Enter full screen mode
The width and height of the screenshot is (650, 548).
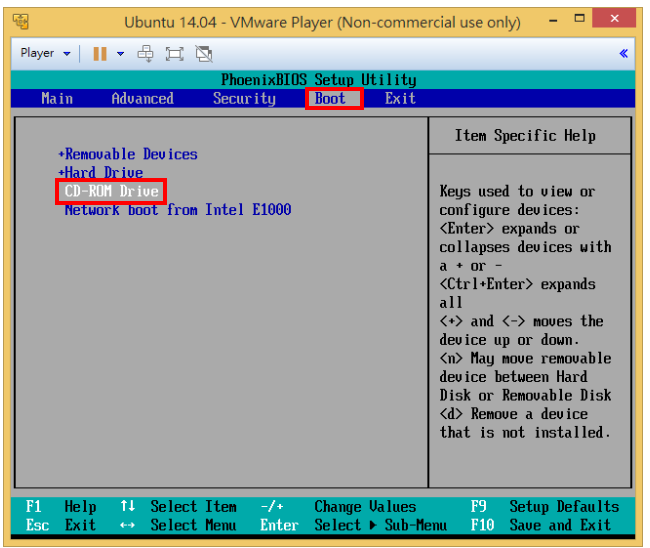(175, 54)
